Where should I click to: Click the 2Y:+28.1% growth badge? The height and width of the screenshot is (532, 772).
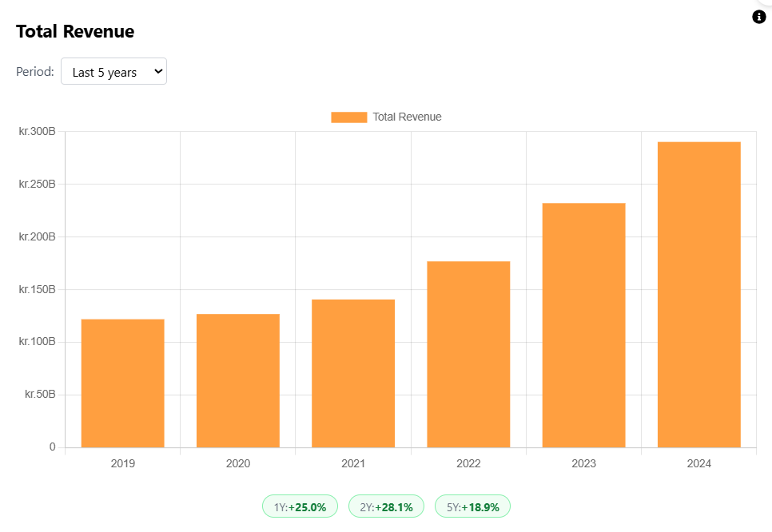(386, 506)
